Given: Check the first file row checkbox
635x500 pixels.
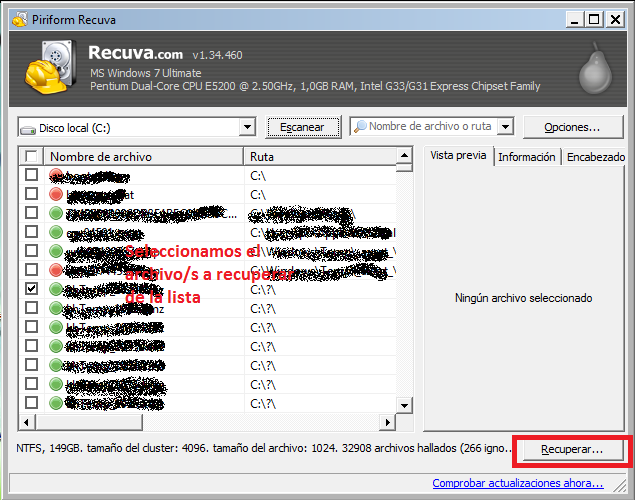Looking at the screenshot, I should coord(31,175).
